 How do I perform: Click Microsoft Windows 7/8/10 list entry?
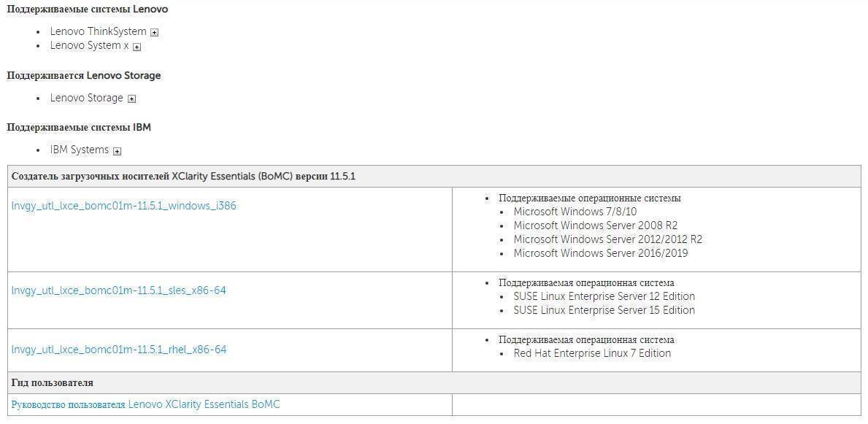pyautogui.click(x=575, y=212)
